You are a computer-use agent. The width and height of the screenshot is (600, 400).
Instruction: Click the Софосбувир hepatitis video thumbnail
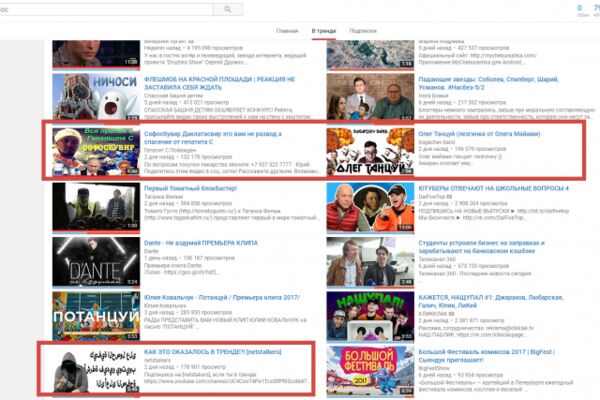[x=96, y=151]
